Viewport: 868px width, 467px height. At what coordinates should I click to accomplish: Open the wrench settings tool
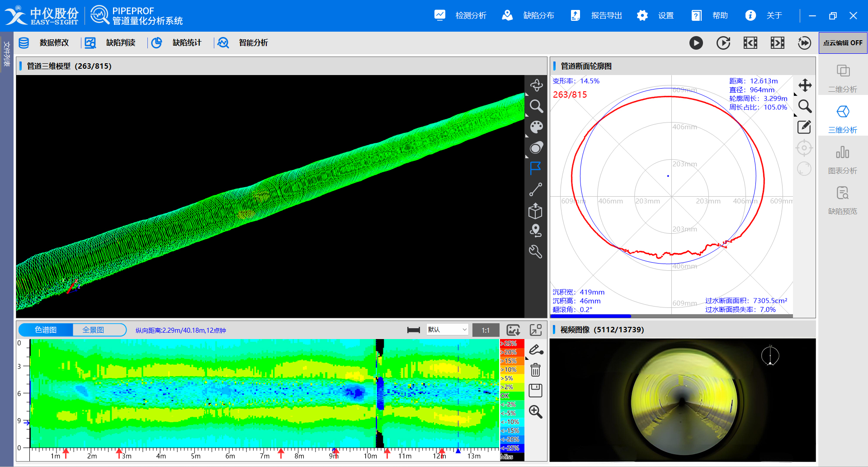coord(536,251)
